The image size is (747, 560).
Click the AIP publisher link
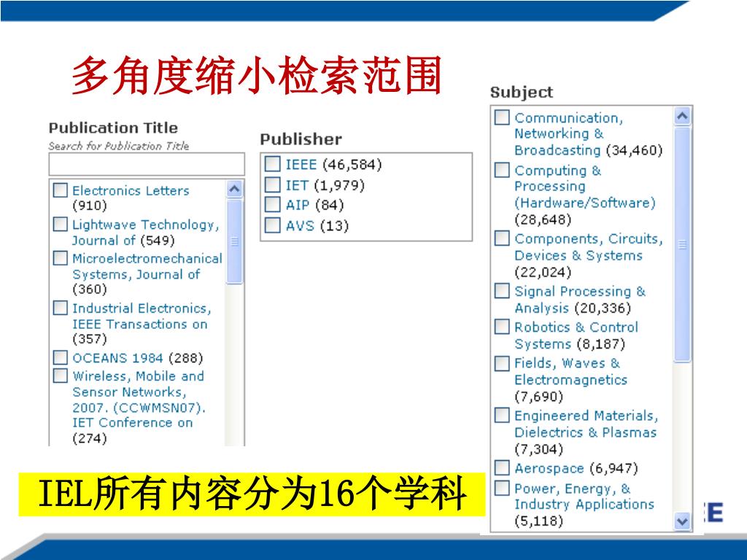click(x=298, y=205)
